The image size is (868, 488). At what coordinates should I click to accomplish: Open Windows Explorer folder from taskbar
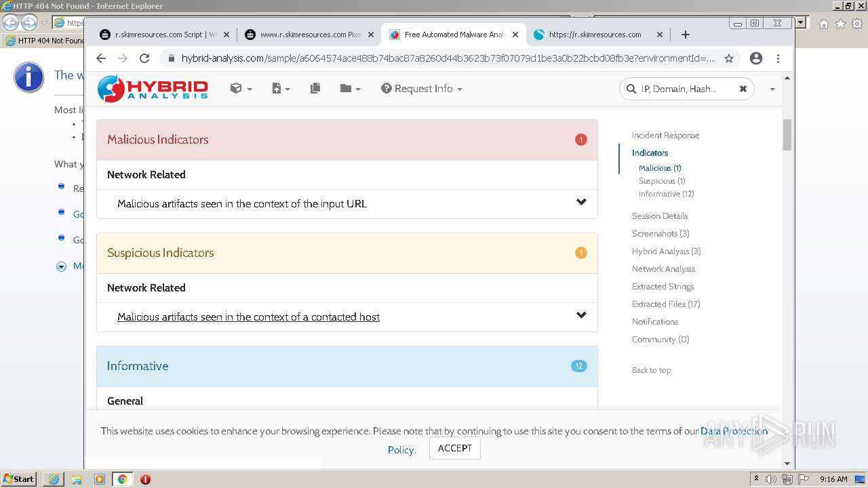[x=77, y=479]
